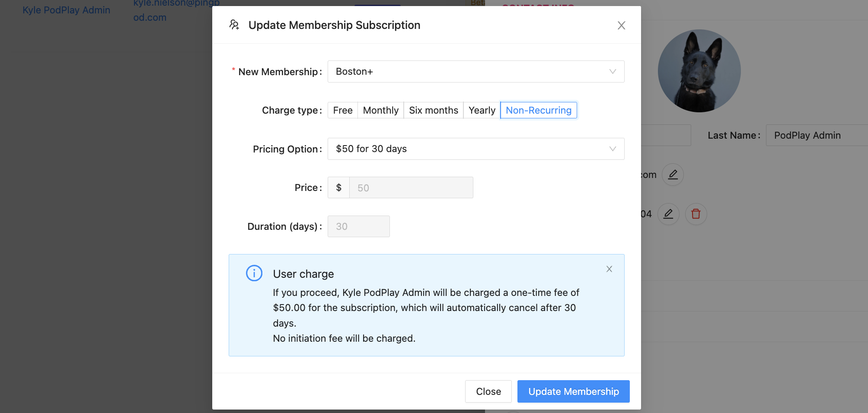868x413 pixels.
Task: Click the dog profile picture
Action: 699,71
